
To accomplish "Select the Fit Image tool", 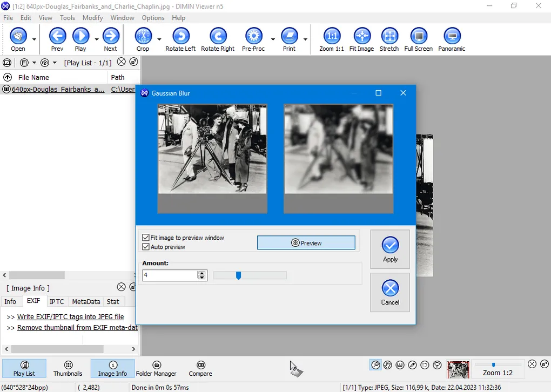I will (x=361, y=36).
